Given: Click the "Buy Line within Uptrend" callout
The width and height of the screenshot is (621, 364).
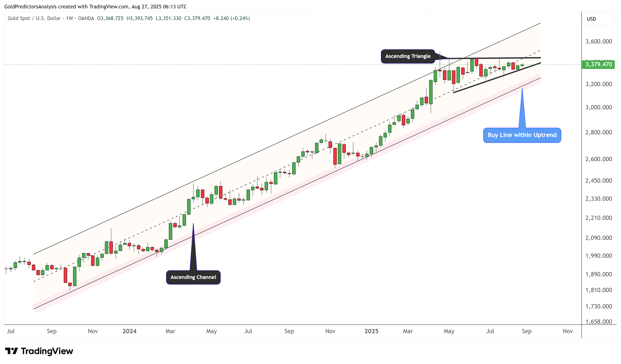Looking at the screenshot, I should click(x=522, y=135).
